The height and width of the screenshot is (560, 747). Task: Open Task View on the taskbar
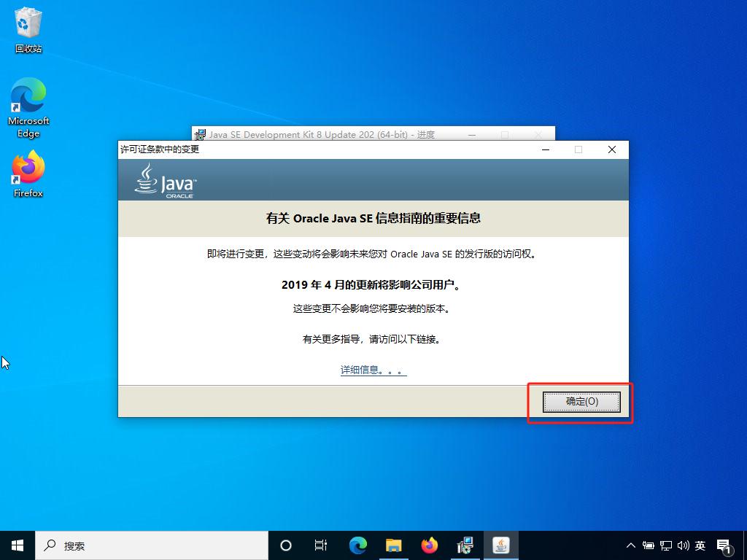(x=321, y=545)
